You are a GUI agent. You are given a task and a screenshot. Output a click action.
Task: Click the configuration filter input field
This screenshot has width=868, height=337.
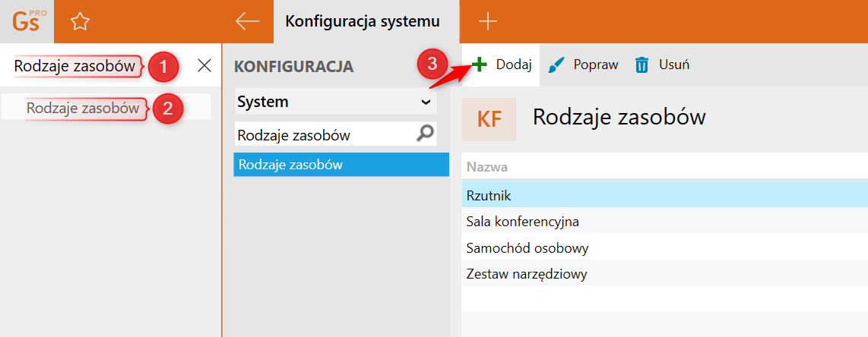[323, 135]
